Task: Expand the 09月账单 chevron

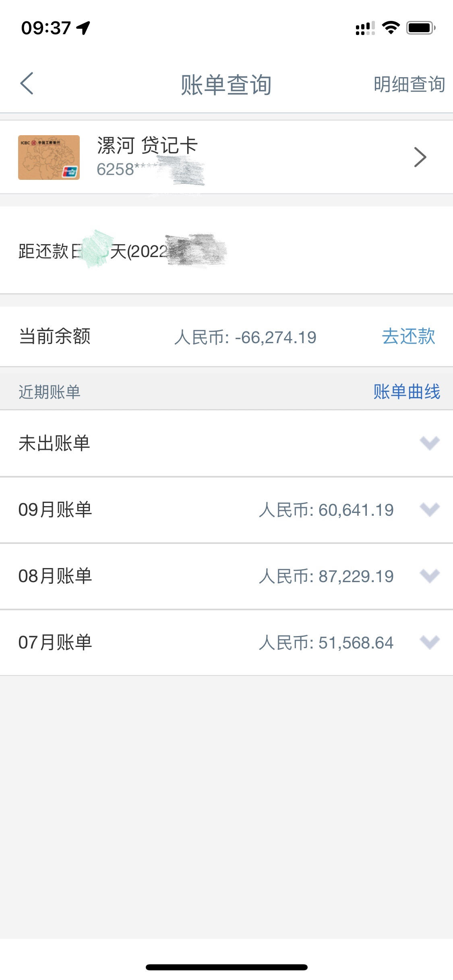Action: [x=430, y=509]
